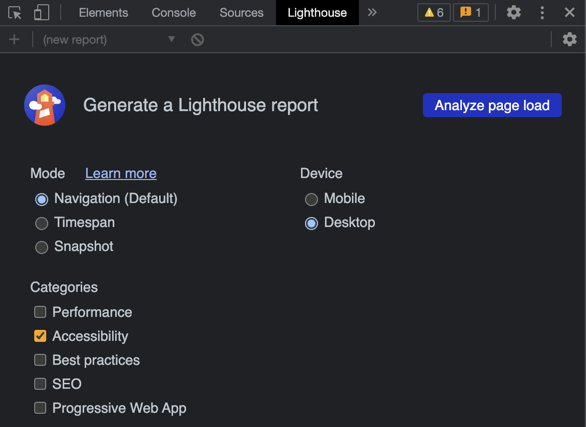This screenshot has height=427, width=586.
Task: Choose the Mobile device radio button
Action: click(311, 199)
